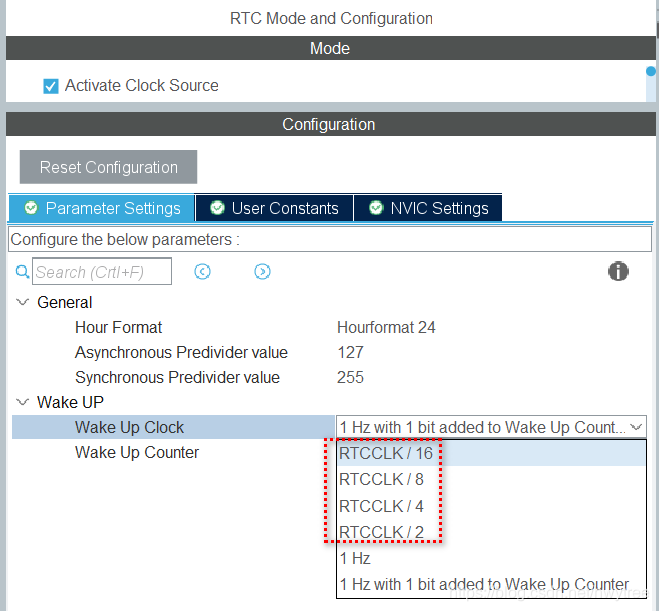This screenshot has width=659, height=611.
Task: Open the NVIC Settings tab
Action: point(428,208)
